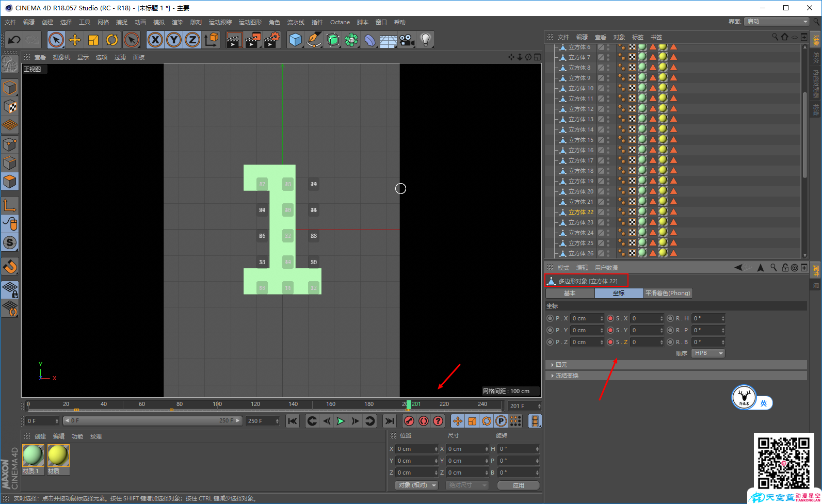Toggle the R.H animation radio dot
The image size is (822, 504).
point(670,318)
